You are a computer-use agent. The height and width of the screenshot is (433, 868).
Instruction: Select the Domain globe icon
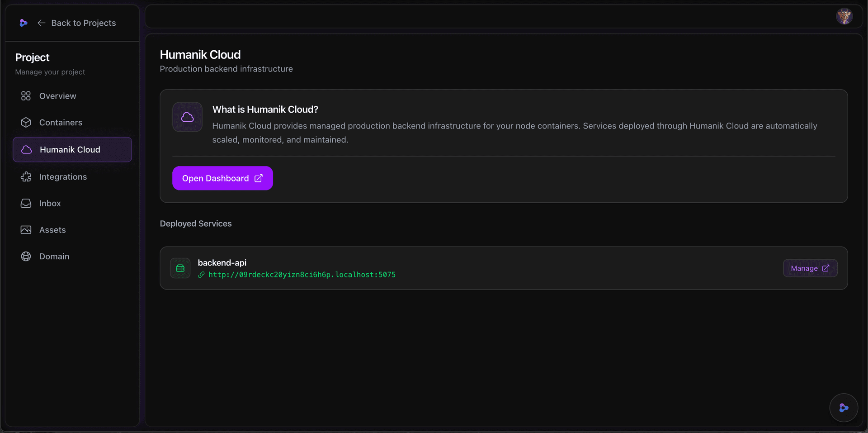(x=26, y=256)
